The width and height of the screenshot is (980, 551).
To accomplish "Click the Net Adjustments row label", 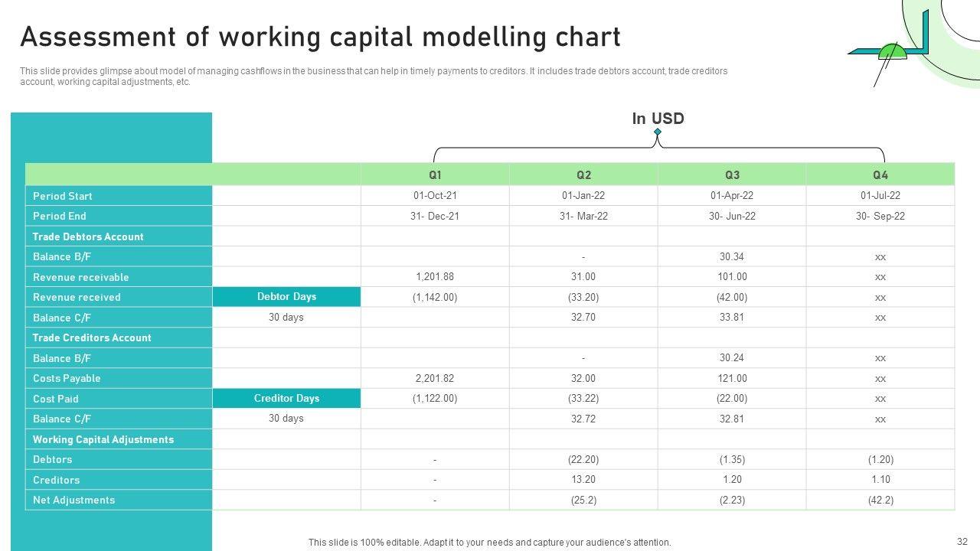I will tap(73, 500).
